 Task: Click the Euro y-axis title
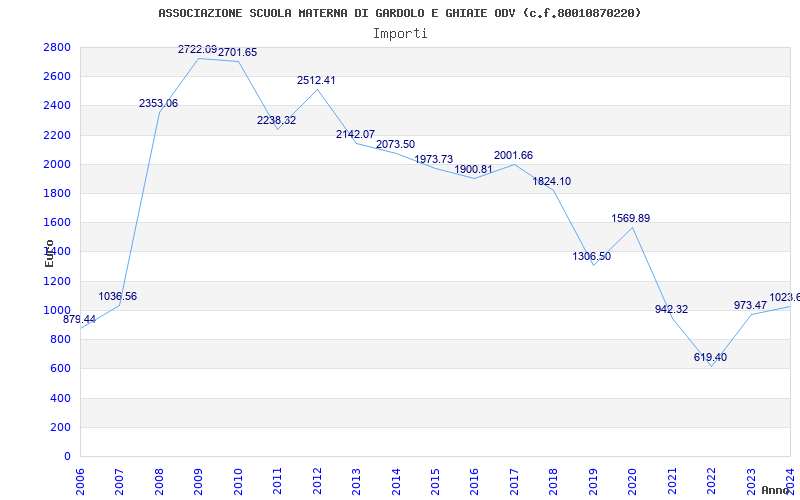tap(49, 253)
